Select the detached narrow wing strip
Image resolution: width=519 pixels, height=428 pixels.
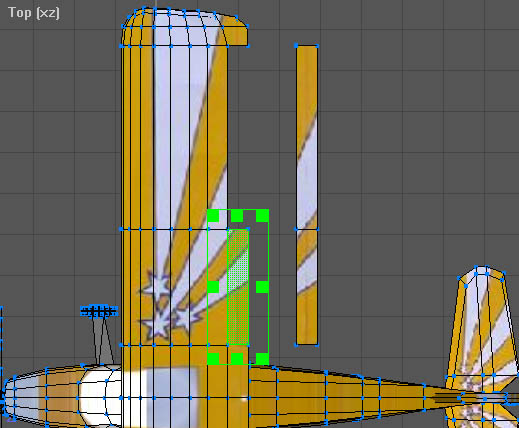pos(307,195)
